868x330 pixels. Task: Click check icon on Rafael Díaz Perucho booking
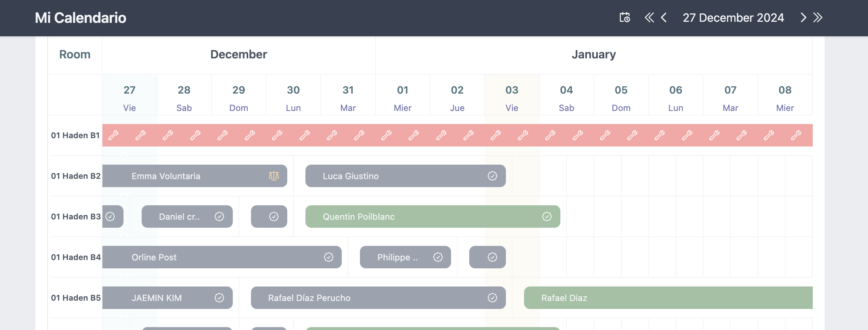point(492,298)
